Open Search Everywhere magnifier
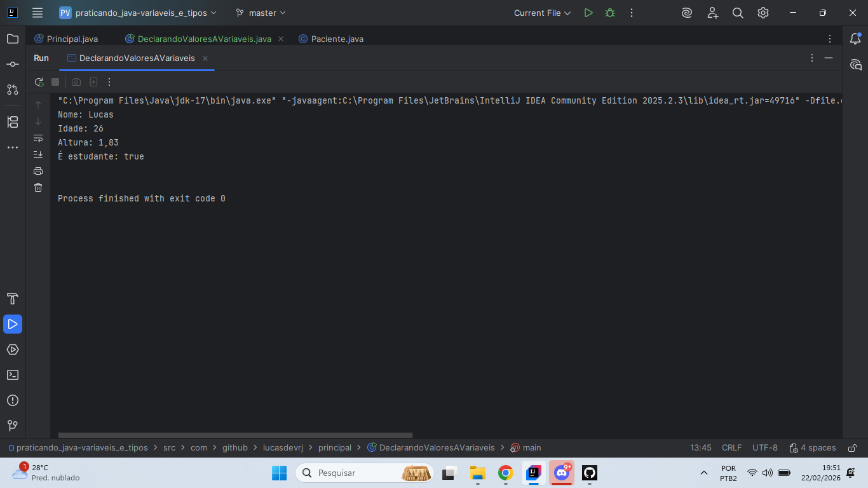The image size is (868, 488). (x=738, y=13)
